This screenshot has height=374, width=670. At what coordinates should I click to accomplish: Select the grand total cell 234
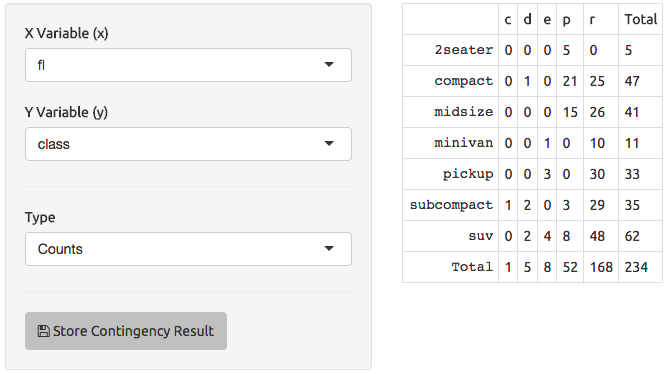click(x=636, y=267)
